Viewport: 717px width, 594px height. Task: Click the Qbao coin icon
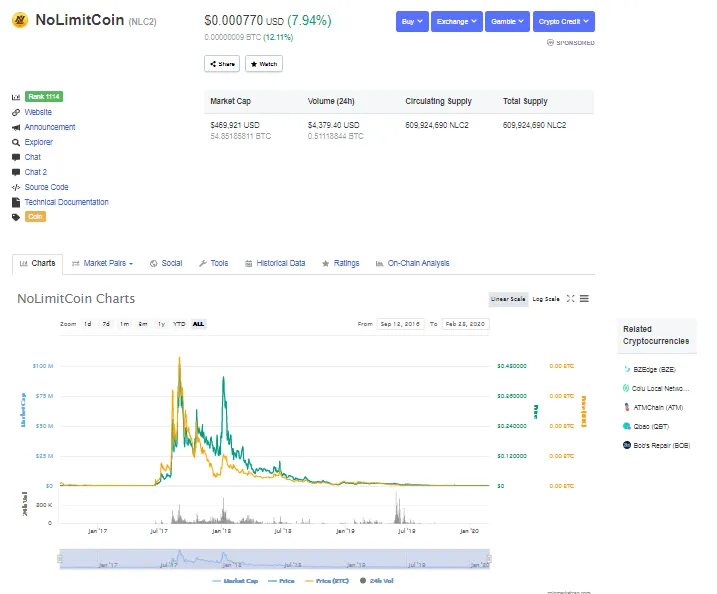(627, 426)
